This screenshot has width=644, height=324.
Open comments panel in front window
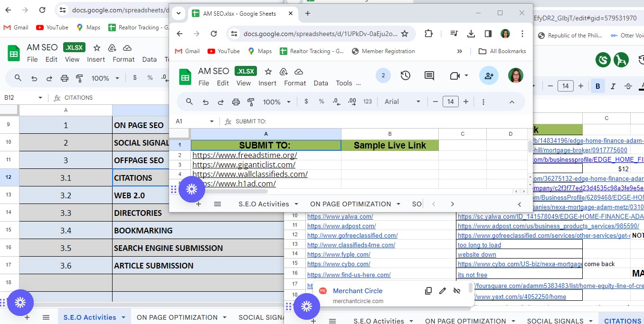429,75
